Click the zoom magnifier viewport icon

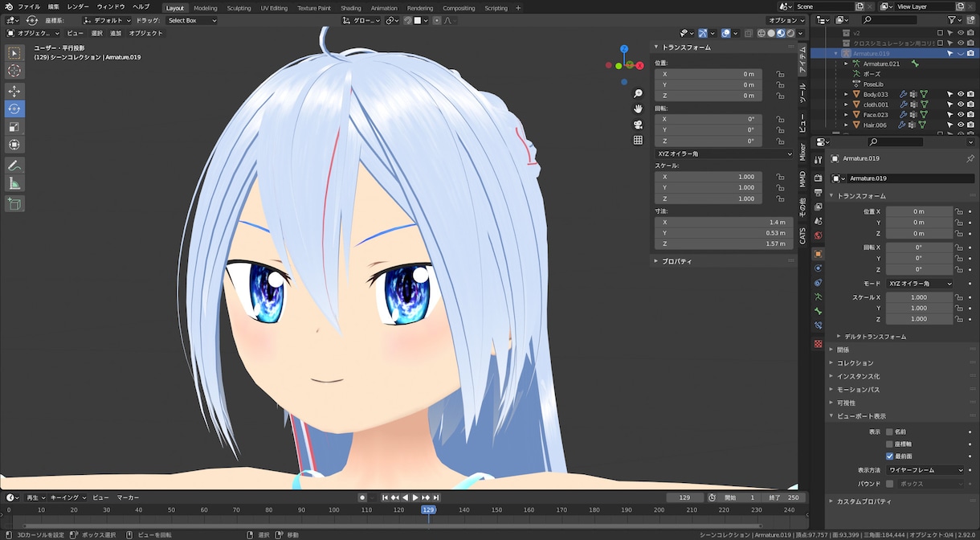(x=638, y=93)
